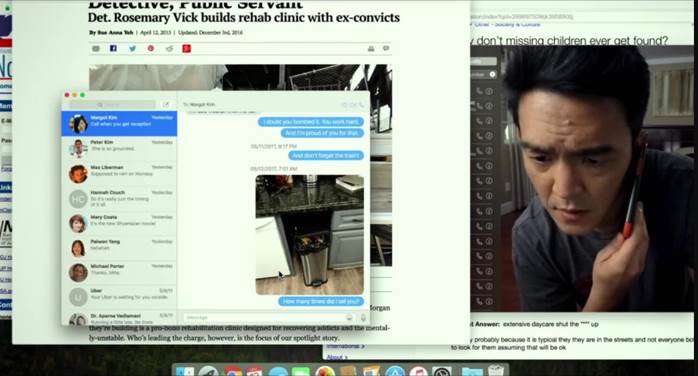Click the Messages search field
The width and height of the screenshot is (698, 376).
click(x=112, y=105)
